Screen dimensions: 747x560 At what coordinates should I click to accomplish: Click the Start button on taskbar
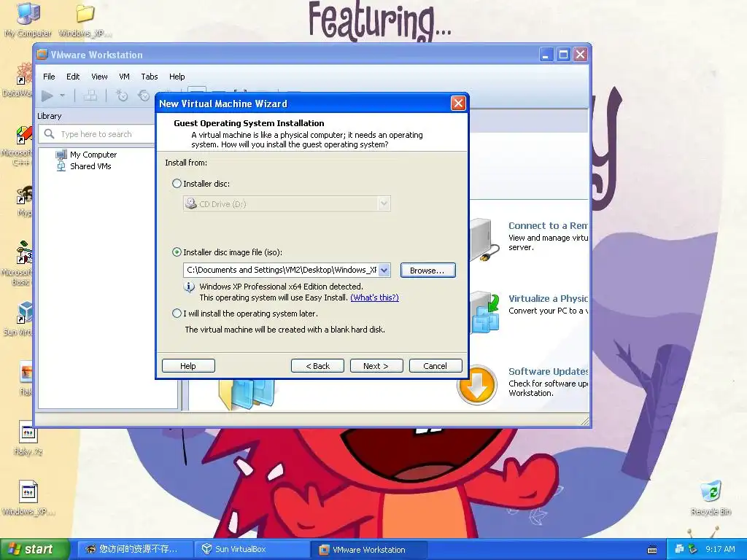pyautogui.click(x=34, y=549)
